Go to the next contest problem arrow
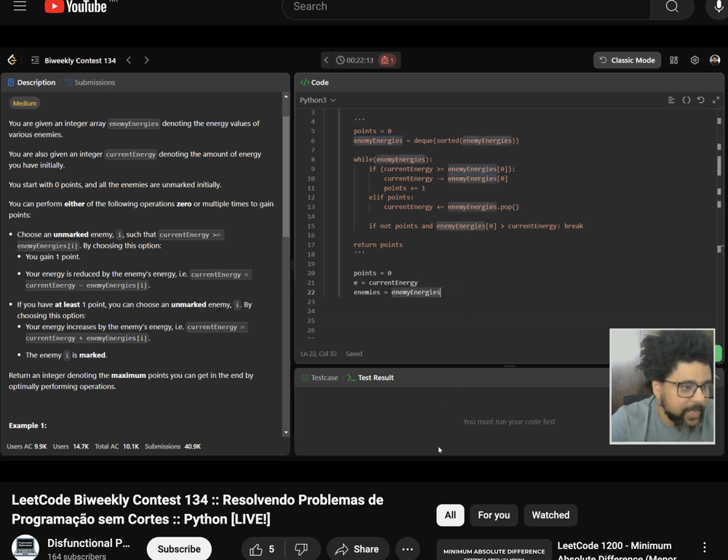Viewport: 728px width, 560px height. click(x=147, y=60)
